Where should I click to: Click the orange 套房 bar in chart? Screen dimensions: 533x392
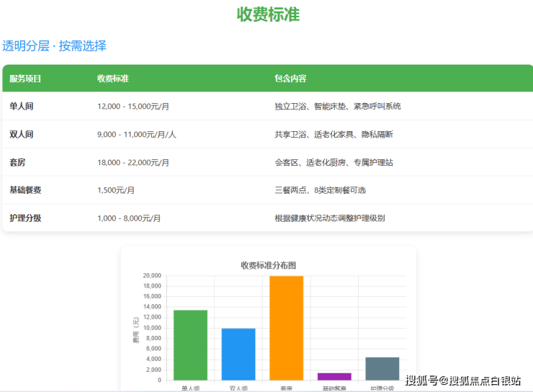point(286,328)
